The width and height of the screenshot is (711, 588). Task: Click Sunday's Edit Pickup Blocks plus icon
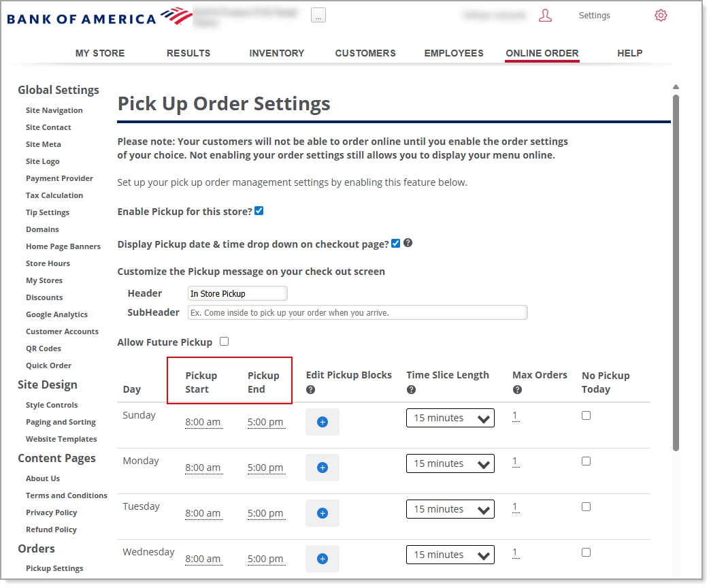click(322, 422)
